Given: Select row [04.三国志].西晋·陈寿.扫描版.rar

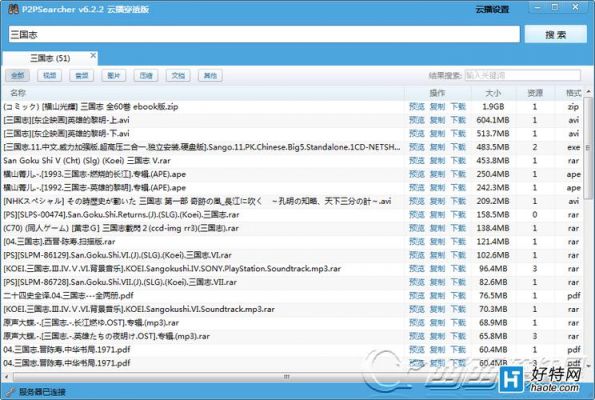Looking at the screenshot, I should pyautogui.click(x=292, y=242).
